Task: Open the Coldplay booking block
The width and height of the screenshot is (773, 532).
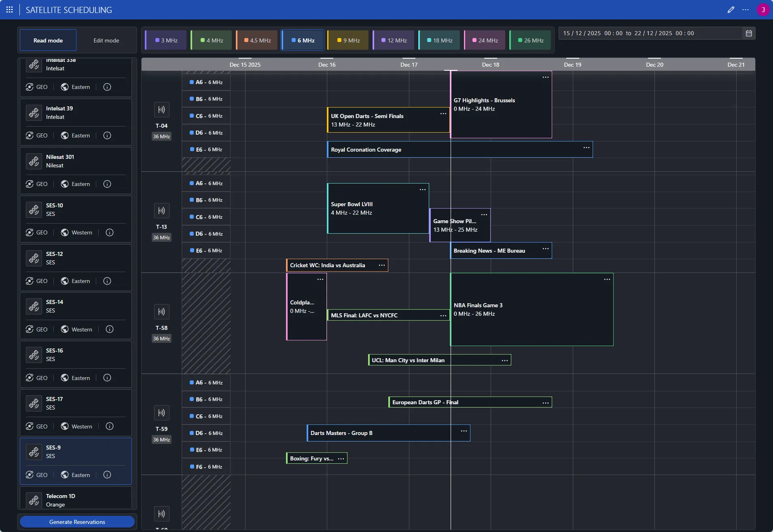Action: (306, 306)
